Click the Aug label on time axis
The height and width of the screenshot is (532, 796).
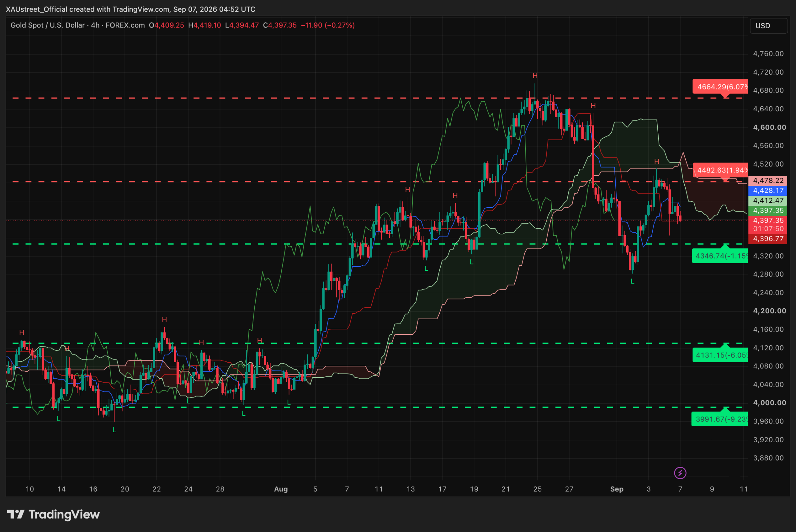click(x=281, y=489)
